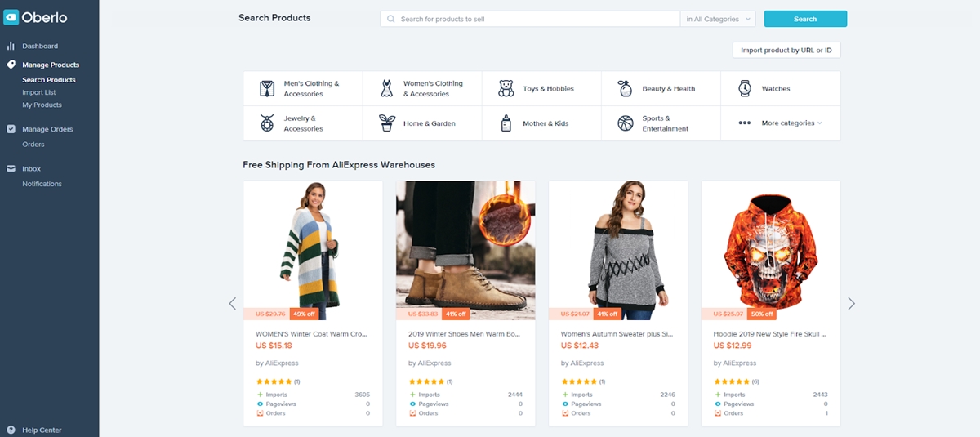Click the Watches wristwatch icon
The width and height of the screenshot is (980, 437).
coord(745,88)
